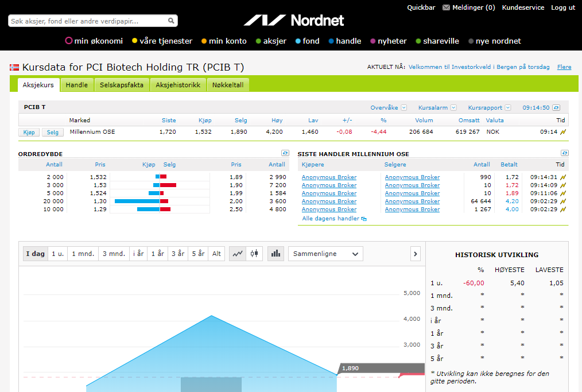This screenshot has width=582, height=392.
Task: Click the buyer Anonymous Broker link at 09:14:31
Action: 329,177
